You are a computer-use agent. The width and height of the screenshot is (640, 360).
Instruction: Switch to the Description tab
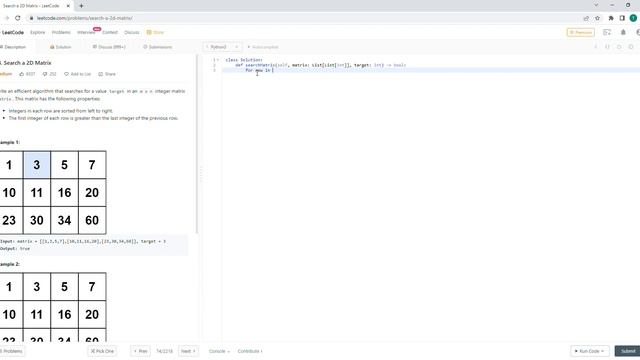[13, 47]
